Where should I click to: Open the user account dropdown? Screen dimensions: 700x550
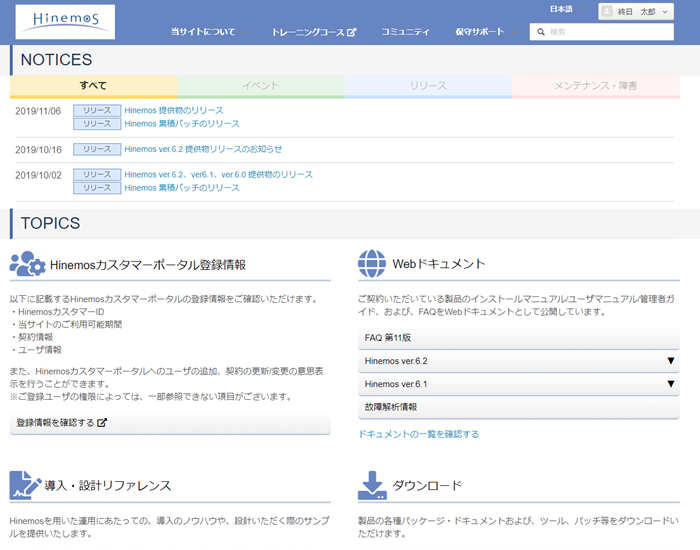tap(636, 12)
